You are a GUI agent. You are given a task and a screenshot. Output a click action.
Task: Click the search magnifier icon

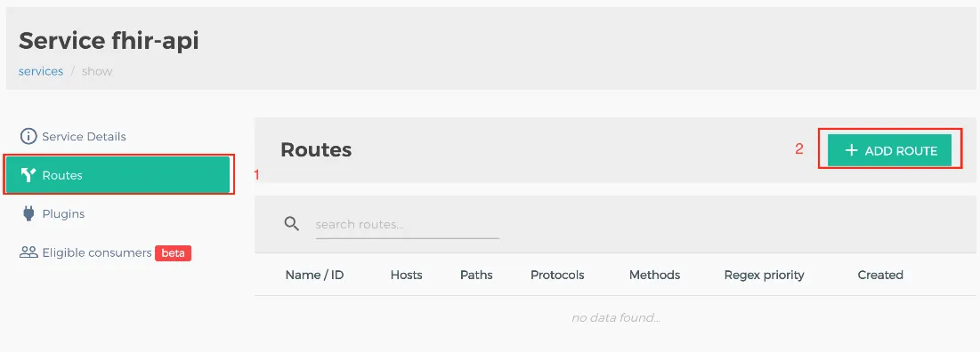coord(292,223)
